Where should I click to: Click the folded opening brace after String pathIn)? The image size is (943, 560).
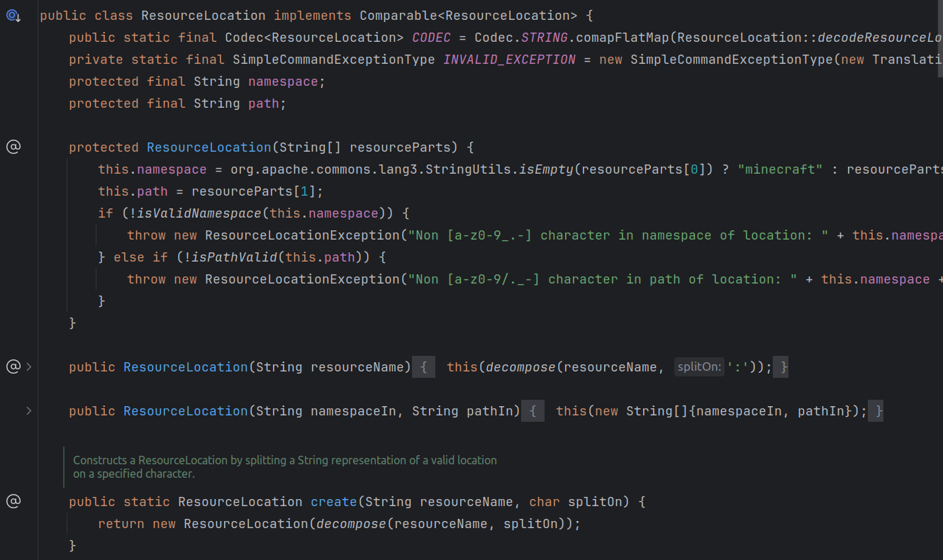533,411
